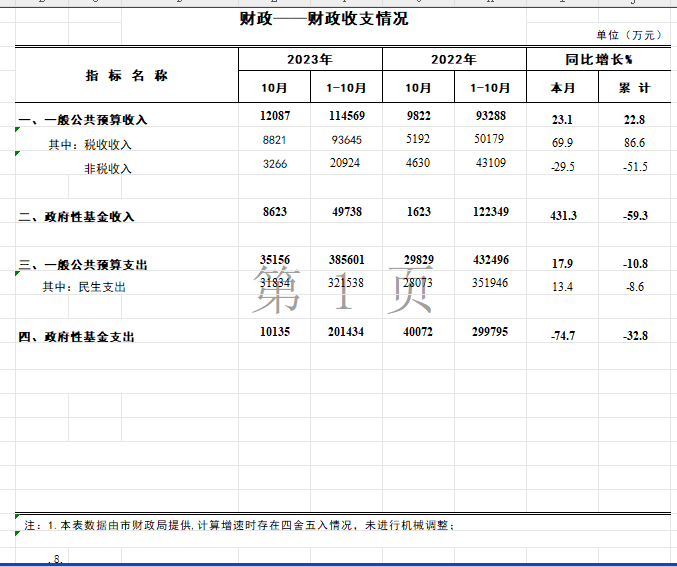This screenshot has width=677, height=567.
Task: Select the row label 二、政府性基金收入
Action: [x=76, y=216]
